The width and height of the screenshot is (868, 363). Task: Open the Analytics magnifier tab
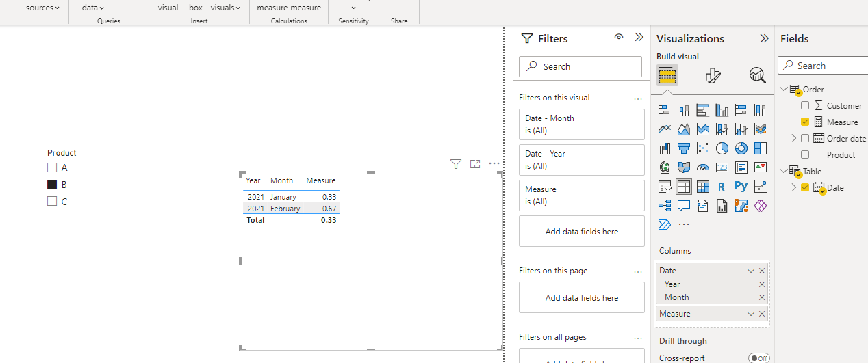pyautogui.click(x=757, y=75)
